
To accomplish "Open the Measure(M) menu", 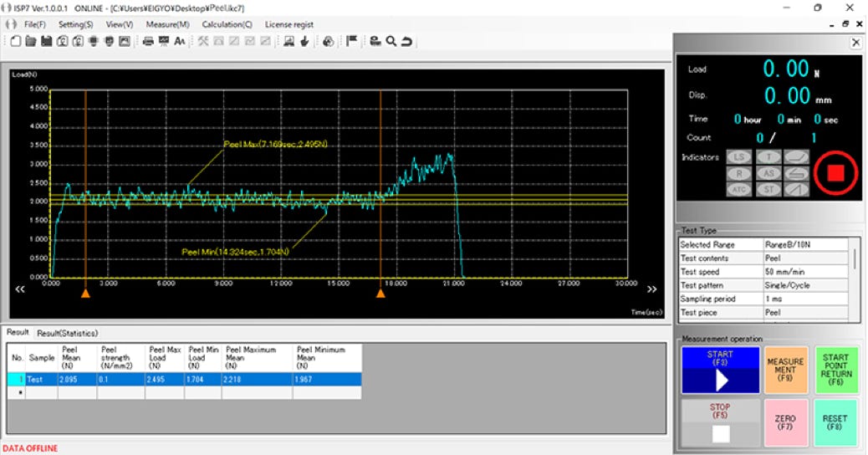I will [x=167, y=24].
